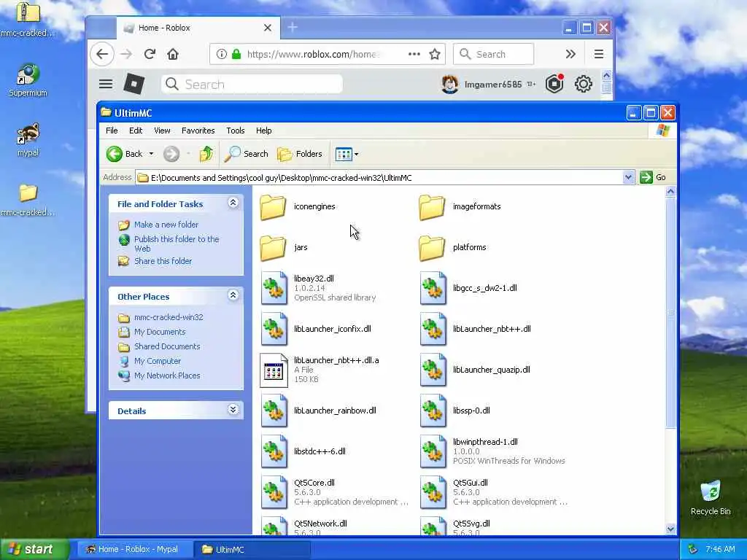Click browser back arrow
The image size is (747, 560).
click(x=102, y=54)
